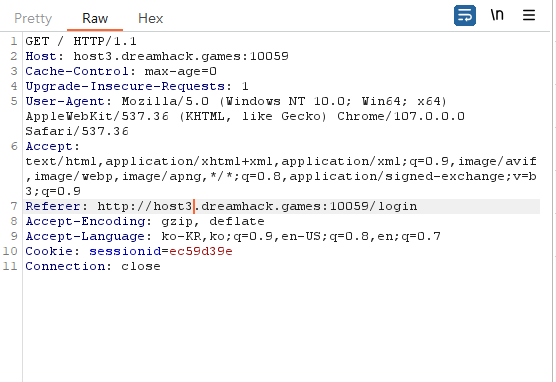Toggle the show non-printable characters \n icon
The image size is (556, 382).
tap(497, 15)
